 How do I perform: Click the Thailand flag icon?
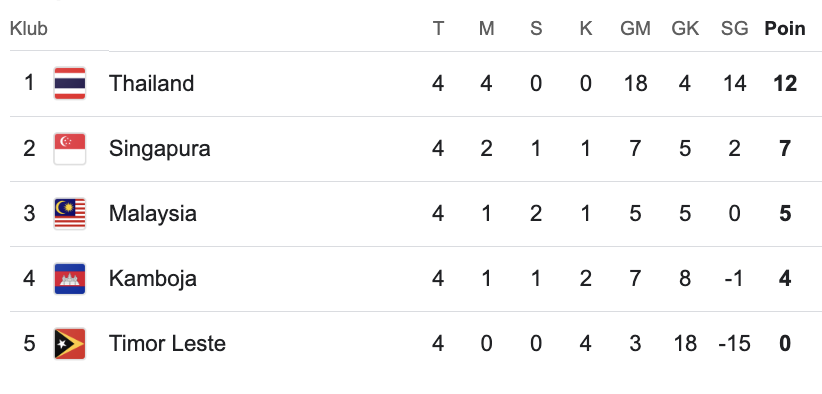[70, 83]
